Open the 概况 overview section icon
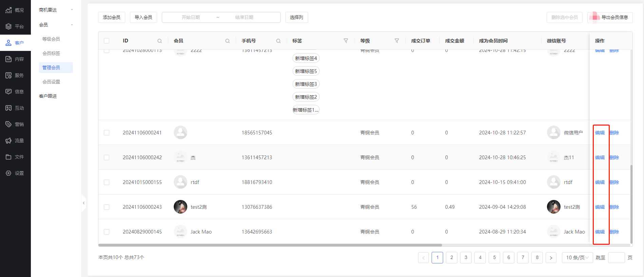644x277 pixels. [x=9, y=10]
